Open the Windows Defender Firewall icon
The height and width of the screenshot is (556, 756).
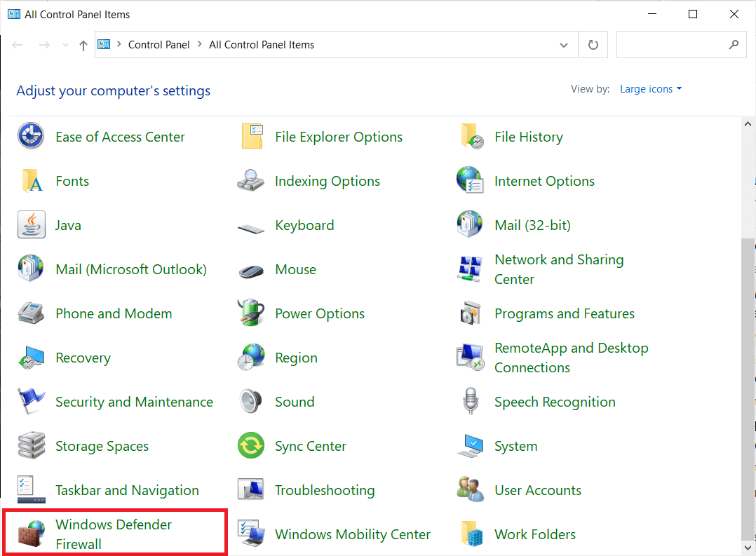pos(31,534)
